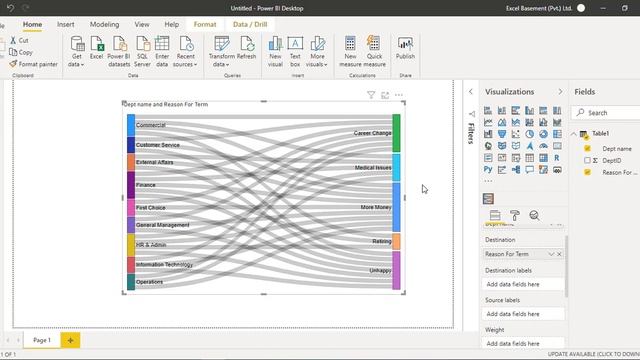Open the Analytics magnifier pane

pos(534,215)
